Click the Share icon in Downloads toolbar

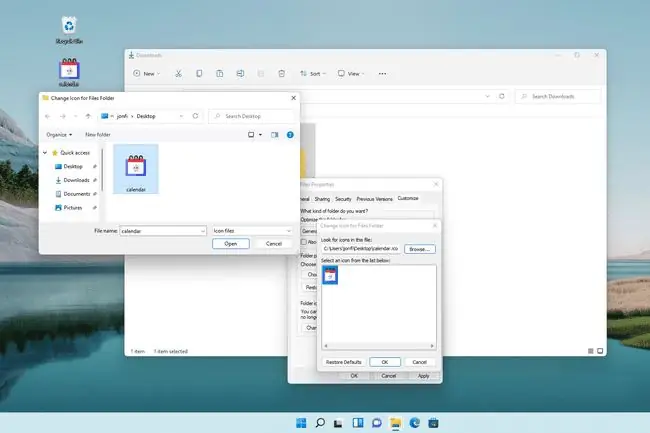tap(261, 74)
